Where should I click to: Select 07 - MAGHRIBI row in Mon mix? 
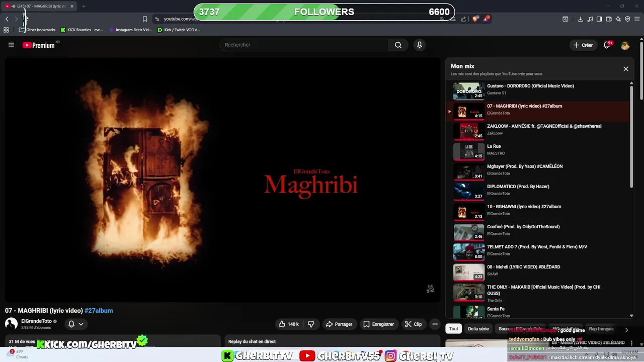538,112
